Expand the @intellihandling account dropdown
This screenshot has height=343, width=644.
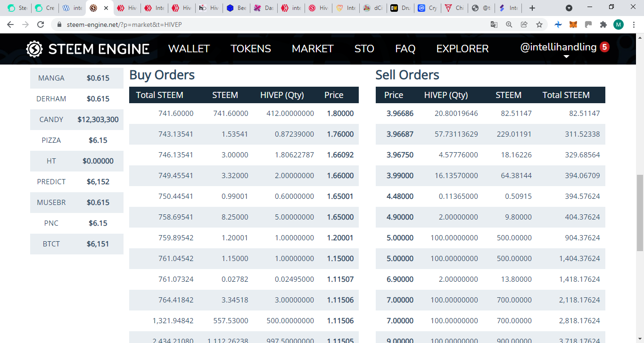point(559,47)
